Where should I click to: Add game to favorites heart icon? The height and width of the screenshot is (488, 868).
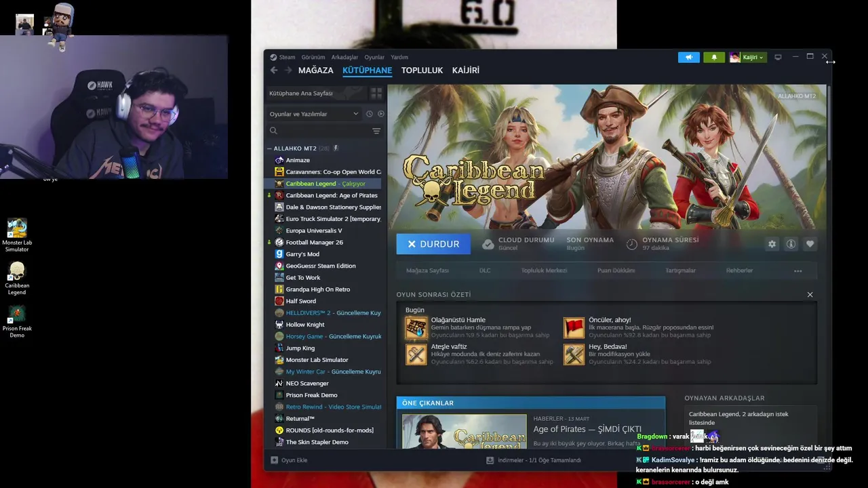point(810,244)
